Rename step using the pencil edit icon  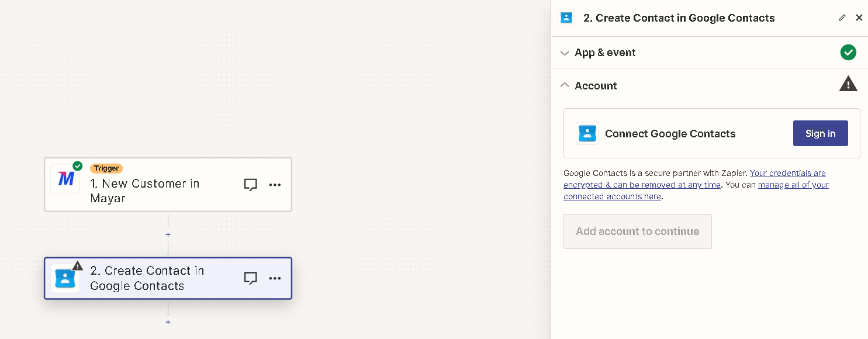842,18
